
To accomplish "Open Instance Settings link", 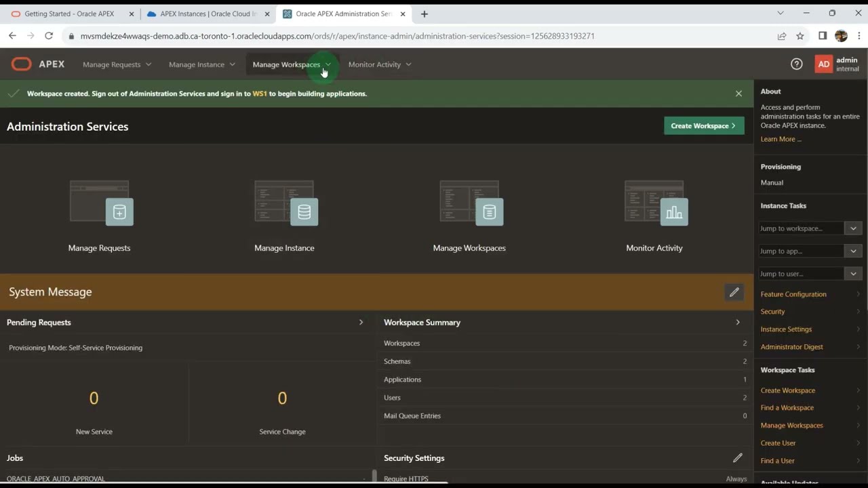I will coord(786,329).
